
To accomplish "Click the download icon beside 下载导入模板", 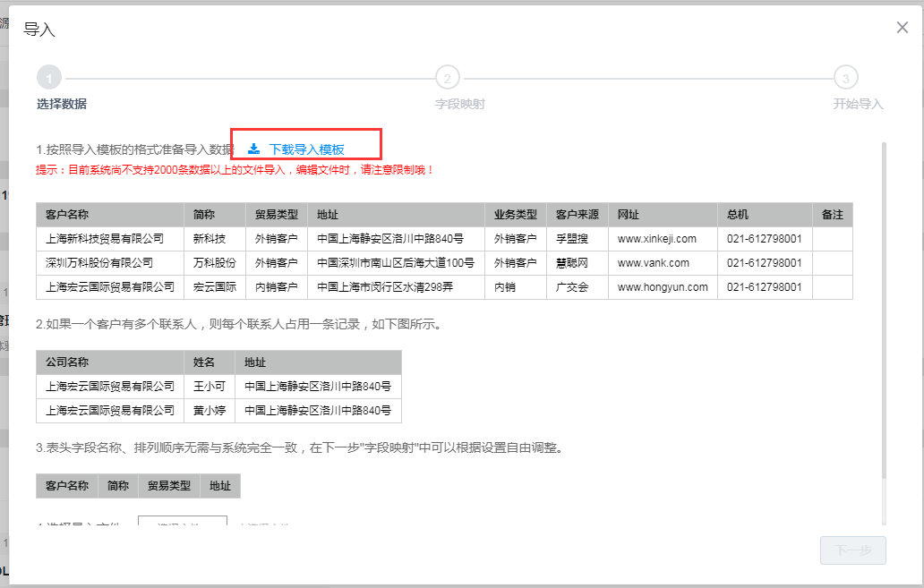I will coord(253,149).
